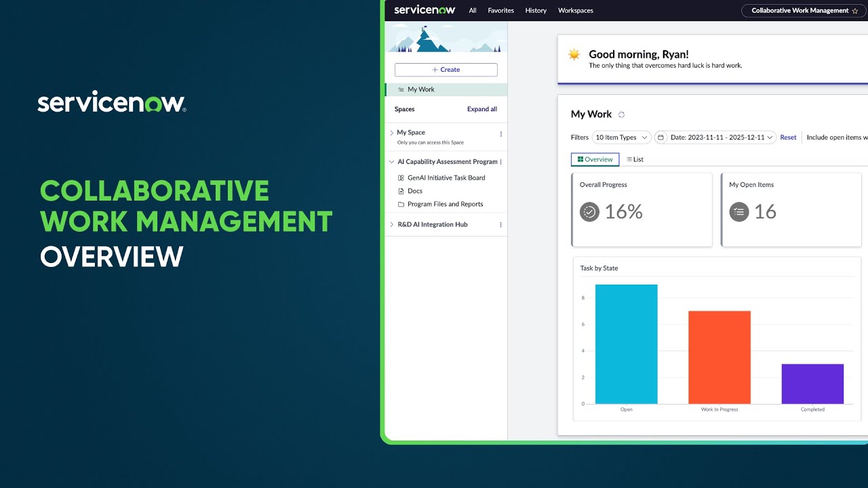This screenshot has width=868, height=488.
Task: Star the Collaborative Work Management favorite toggle
Action: point(856,10)
